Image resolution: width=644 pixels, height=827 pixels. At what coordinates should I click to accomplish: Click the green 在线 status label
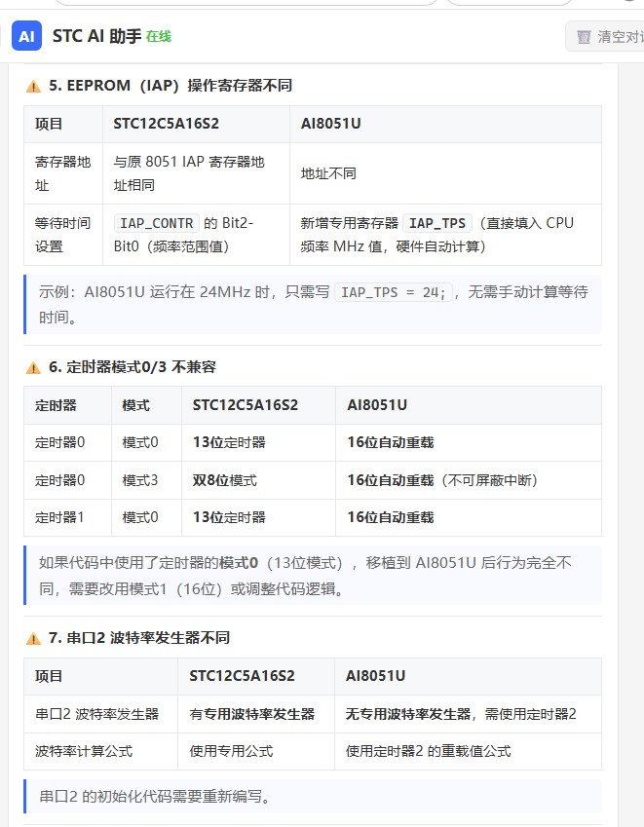(x=159, y=36)
